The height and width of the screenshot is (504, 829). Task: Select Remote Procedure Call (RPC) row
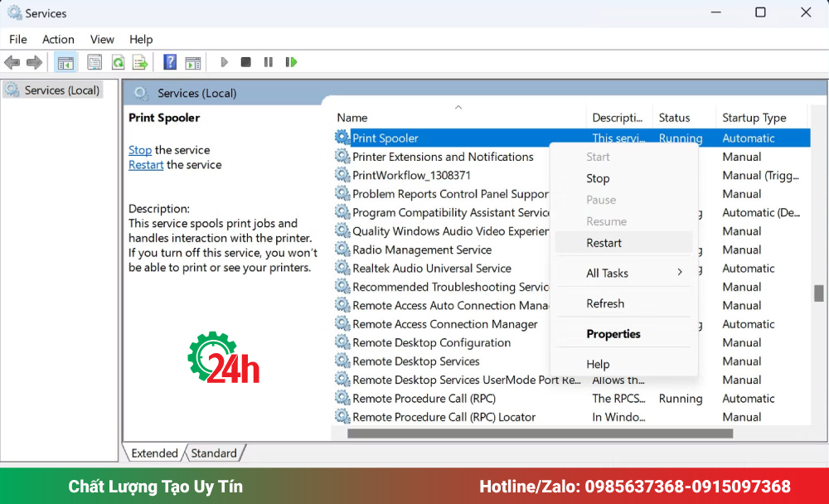click(x=424, y=398)
